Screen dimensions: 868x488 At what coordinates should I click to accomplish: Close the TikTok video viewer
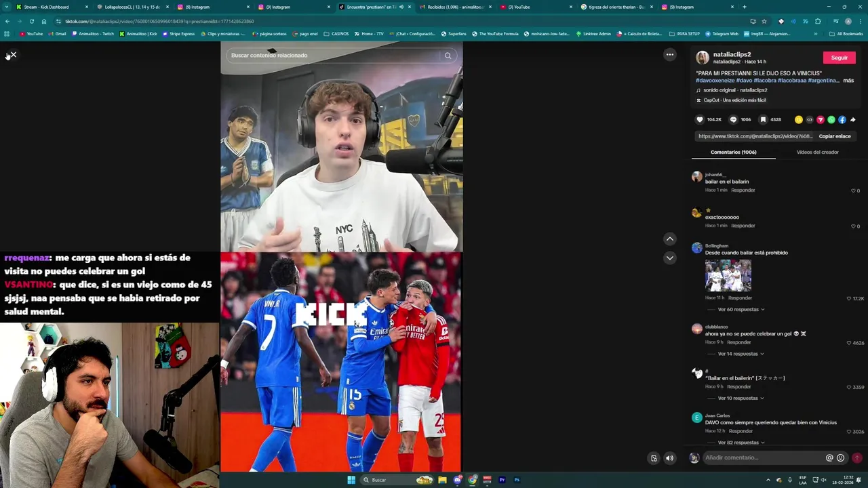point(13,55)
